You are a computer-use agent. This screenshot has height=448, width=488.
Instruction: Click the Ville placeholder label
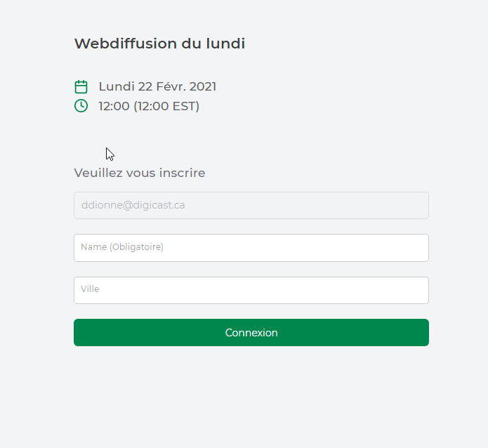point(90,289)
